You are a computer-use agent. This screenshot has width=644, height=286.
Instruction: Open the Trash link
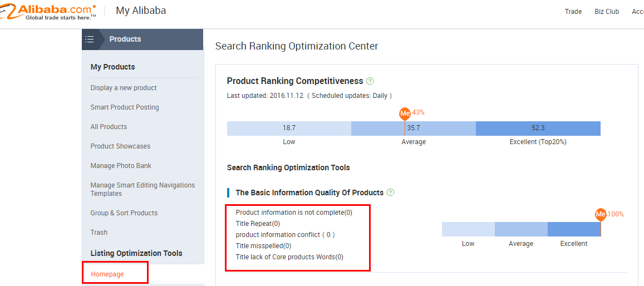coord(99,233)
